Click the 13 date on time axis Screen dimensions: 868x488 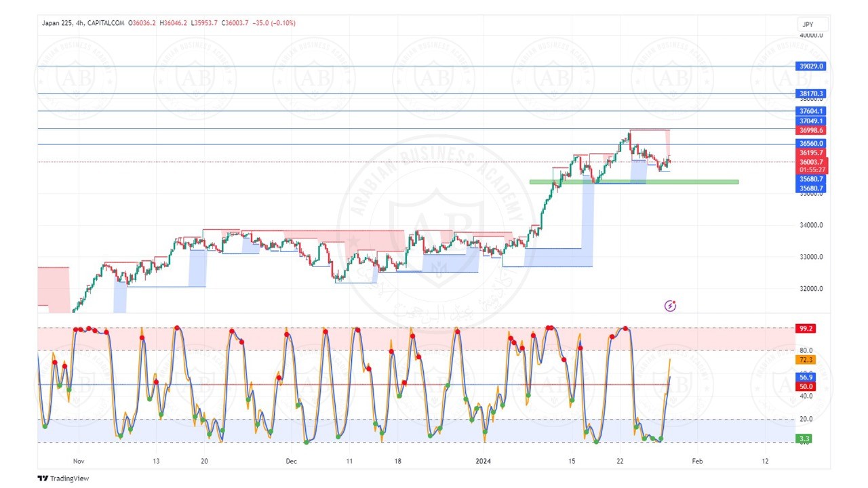pos(156,460)
